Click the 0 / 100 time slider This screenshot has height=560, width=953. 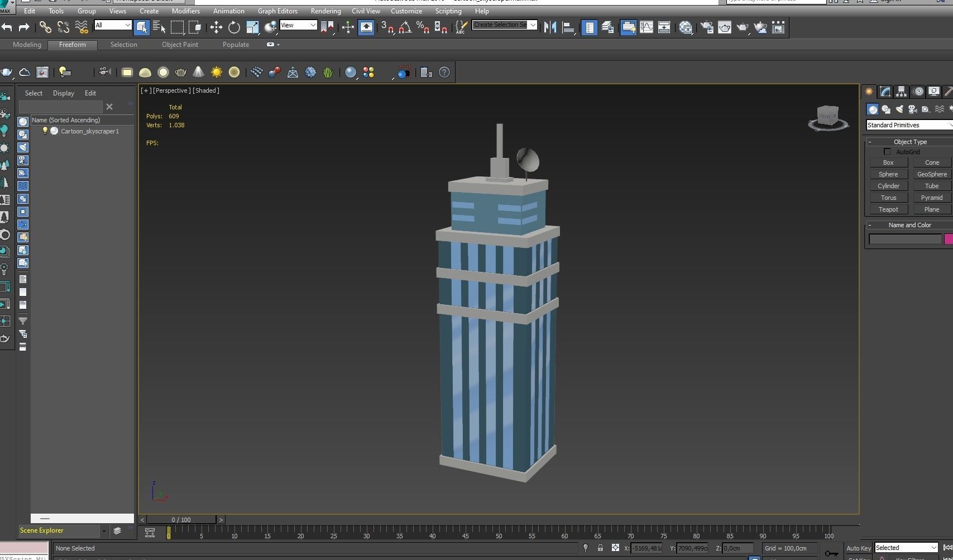point(181,520)
